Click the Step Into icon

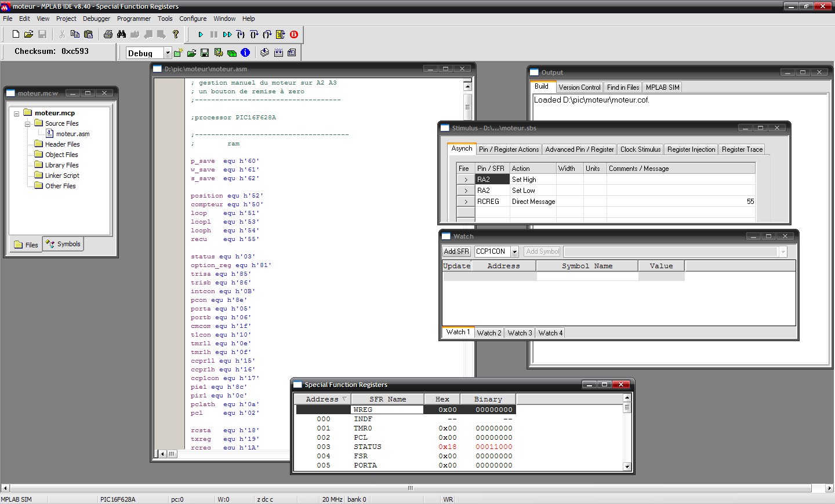pos(241,35)
